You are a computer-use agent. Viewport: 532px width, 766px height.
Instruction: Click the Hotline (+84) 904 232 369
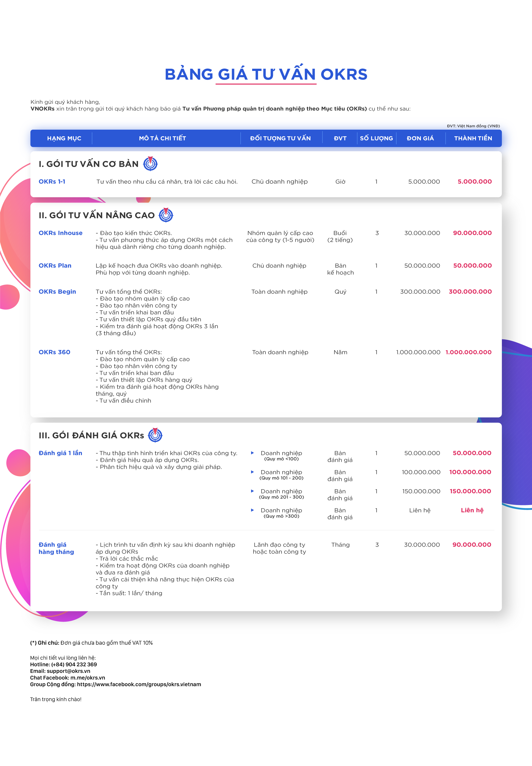63,664
